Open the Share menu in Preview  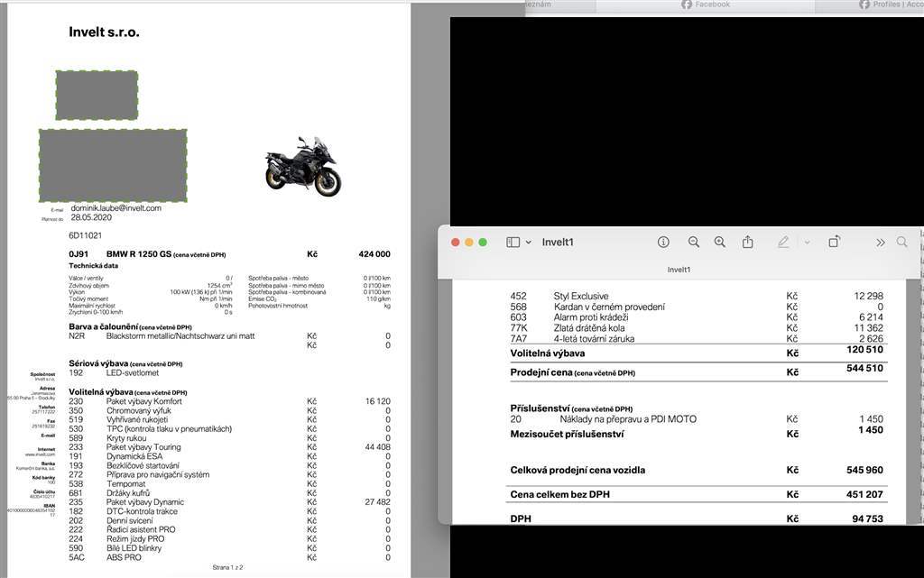coord(747,243)
